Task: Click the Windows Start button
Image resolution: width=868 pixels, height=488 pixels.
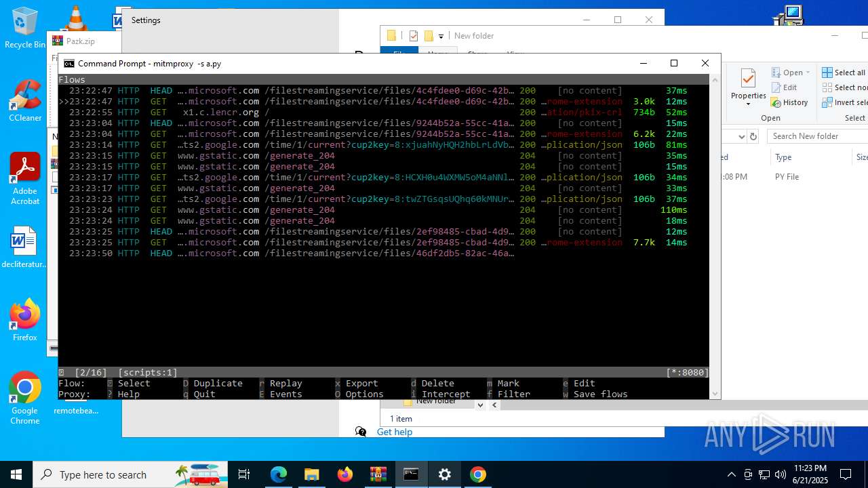Action: (x=16, y=474)
